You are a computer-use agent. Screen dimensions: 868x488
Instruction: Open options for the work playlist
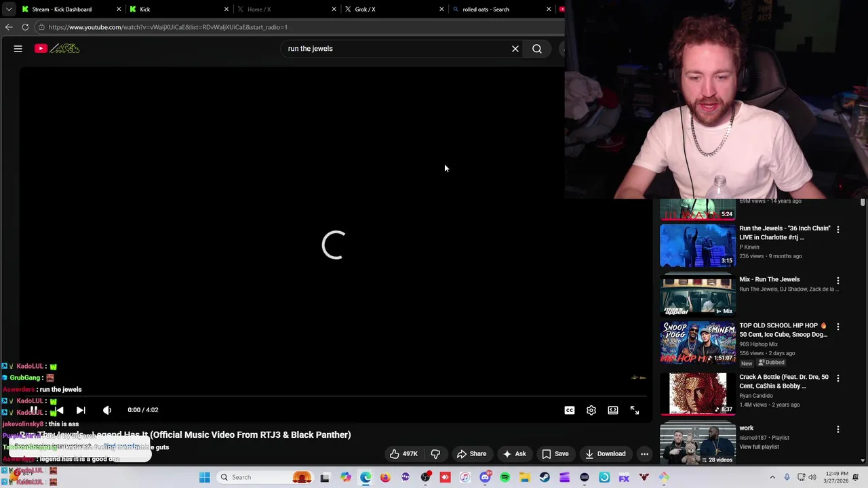[x=838, y=429]
